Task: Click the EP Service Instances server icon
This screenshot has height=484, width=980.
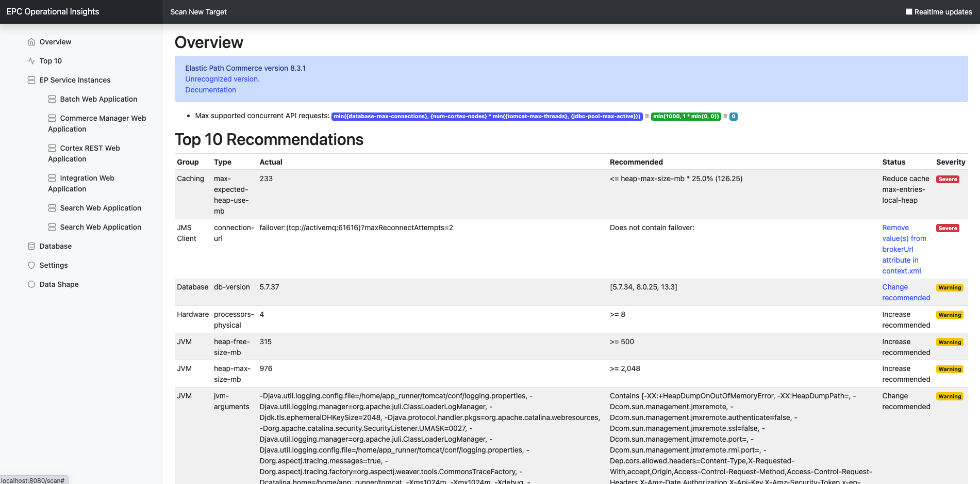Action: point(31,80)
